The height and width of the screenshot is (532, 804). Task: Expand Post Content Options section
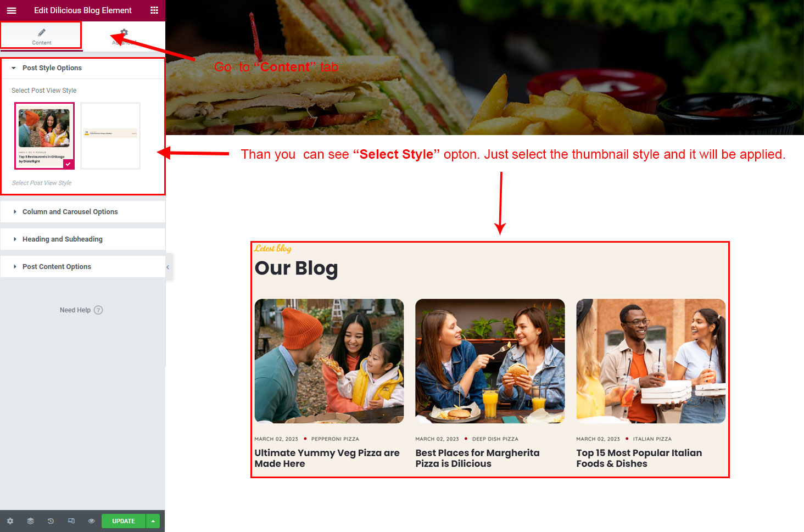click(x=82, y=267)
